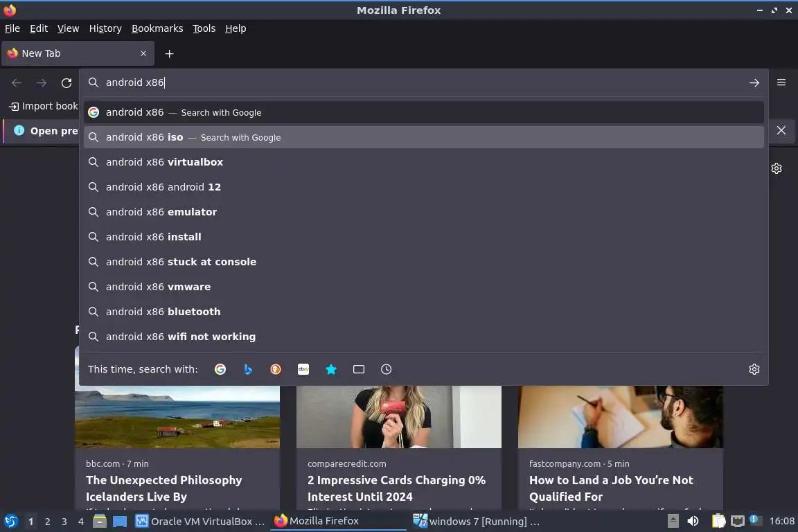Image resolution: width=798 pixels, height=532 pixels.
Task: Choose the 'android x86 iso' suggestion
Action: (x=424, y=137)
